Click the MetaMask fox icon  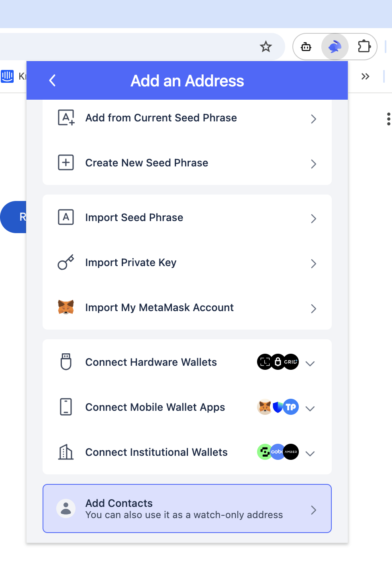[x=66, y=307]
